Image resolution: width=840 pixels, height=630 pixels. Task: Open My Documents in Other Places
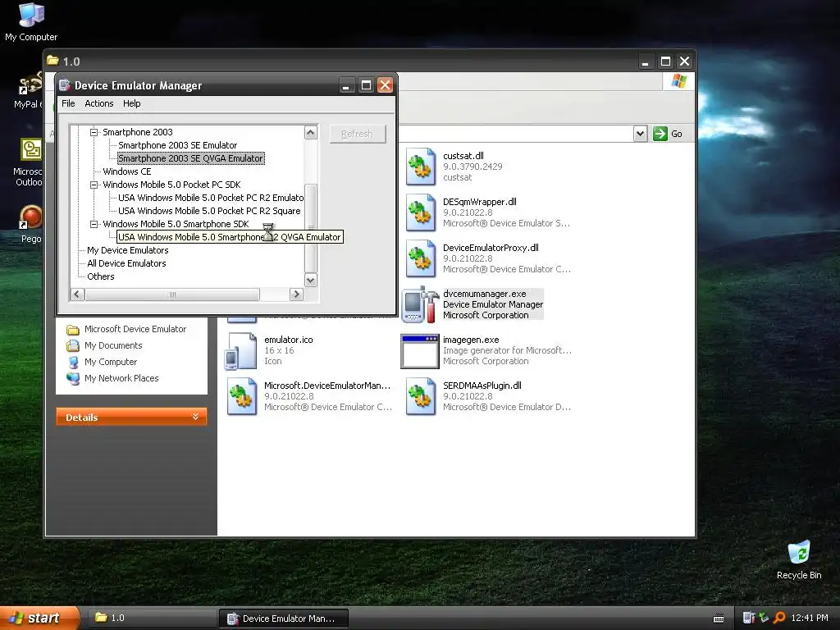click(113, 345)
